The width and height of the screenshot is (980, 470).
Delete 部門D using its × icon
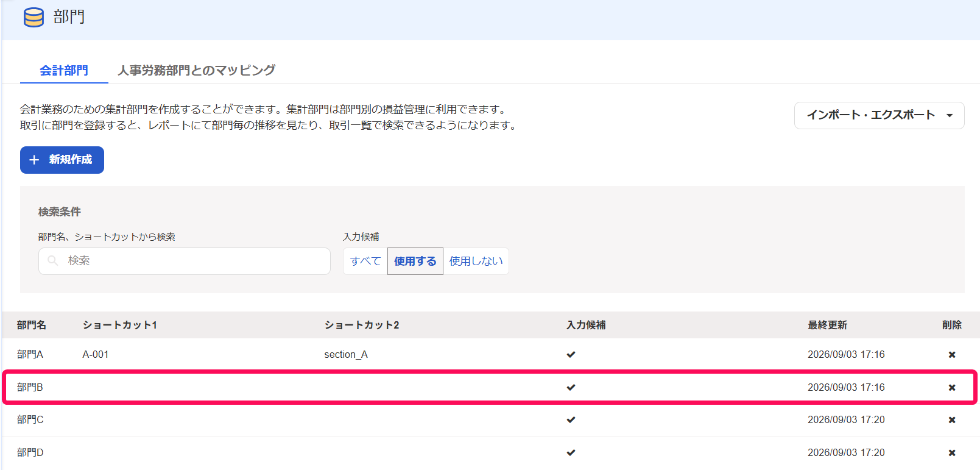[952, 453]
